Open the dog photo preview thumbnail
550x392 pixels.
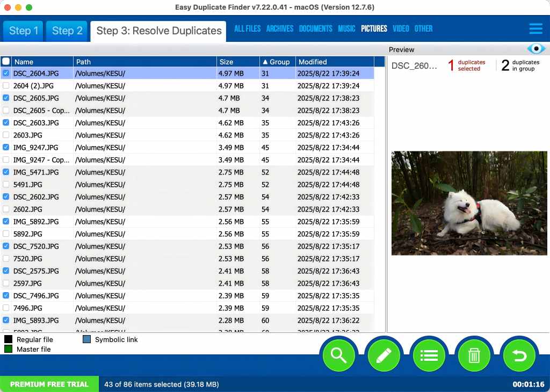pos(469,203)
